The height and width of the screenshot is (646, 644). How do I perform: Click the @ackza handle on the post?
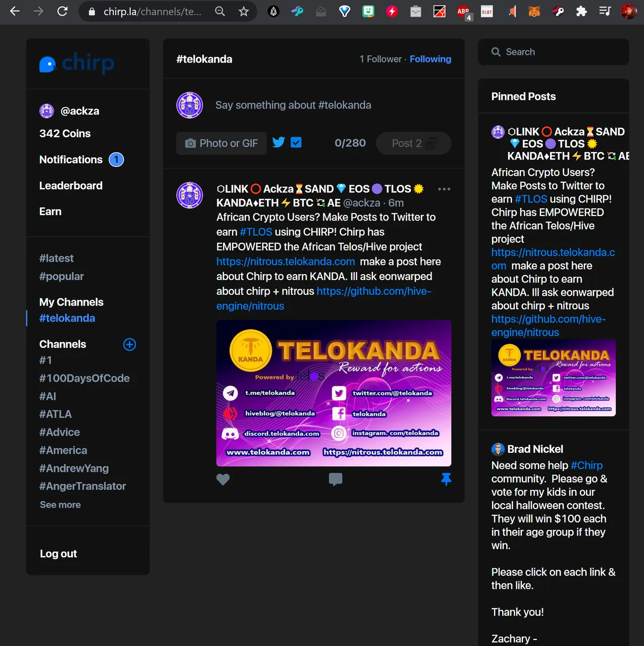click(361, 203)
